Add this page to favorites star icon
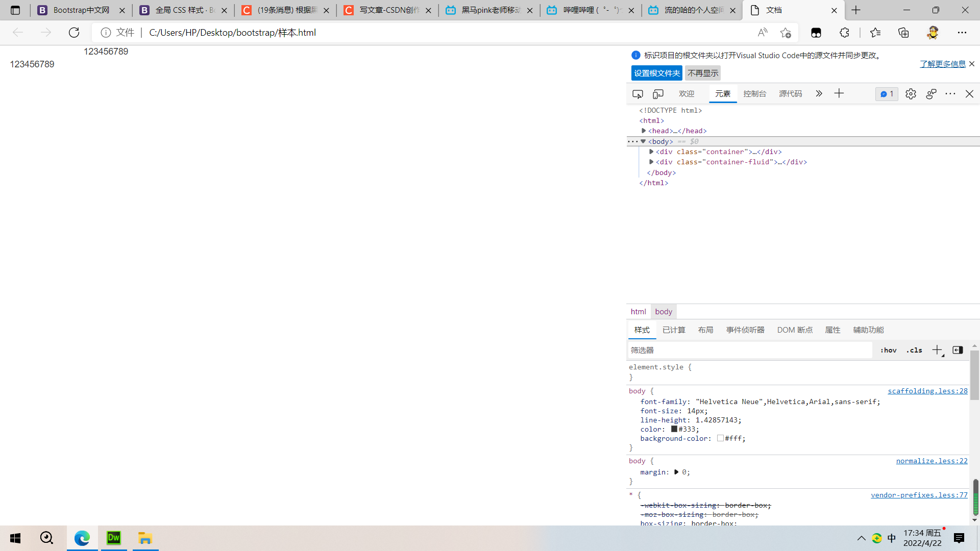This screenshot has width=980, height=551. 786,33
